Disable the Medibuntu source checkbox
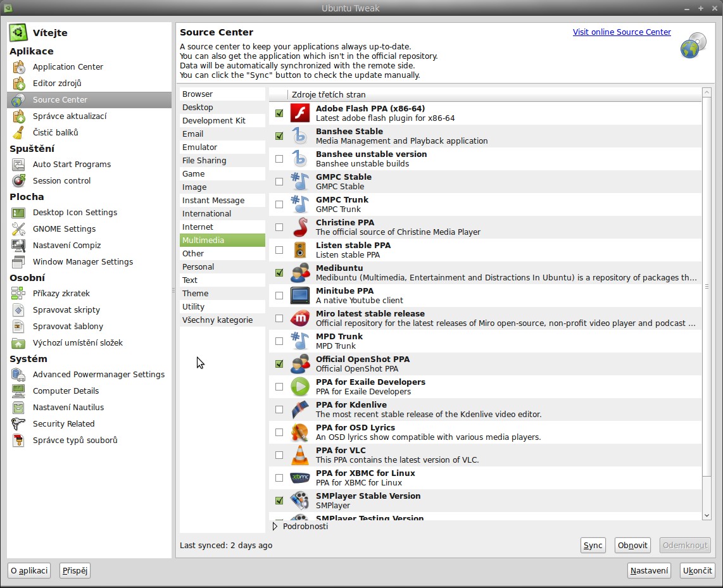 [279, 273]
